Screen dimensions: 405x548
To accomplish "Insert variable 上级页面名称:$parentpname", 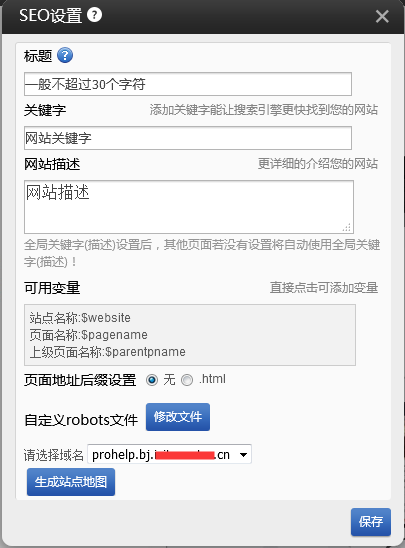I will 107,352.
